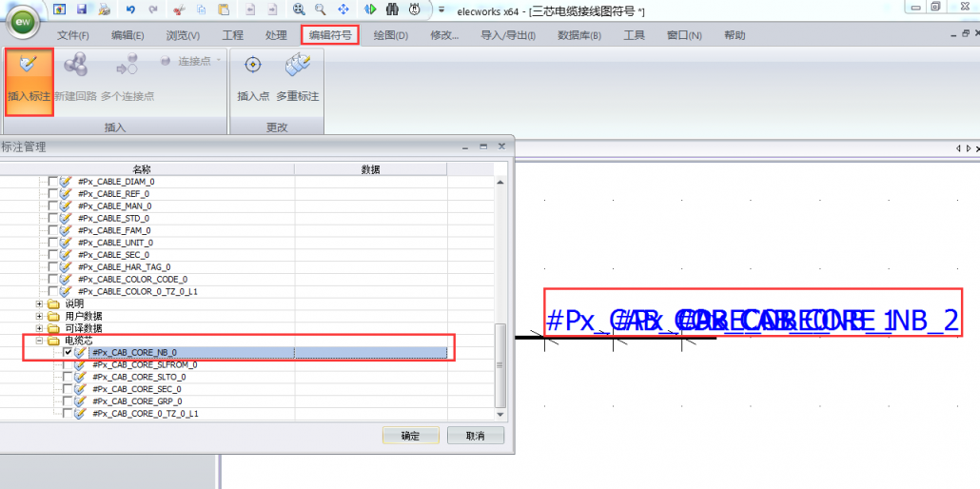Click the 数据 column header

pyautogui.click(x=371, y=169)
